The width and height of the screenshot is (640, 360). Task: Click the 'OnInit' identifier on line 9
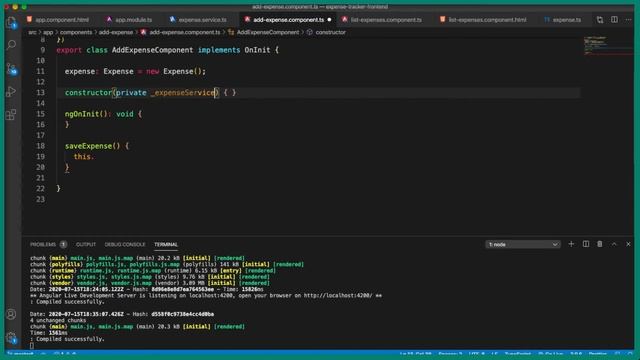[x=257, y=50]
